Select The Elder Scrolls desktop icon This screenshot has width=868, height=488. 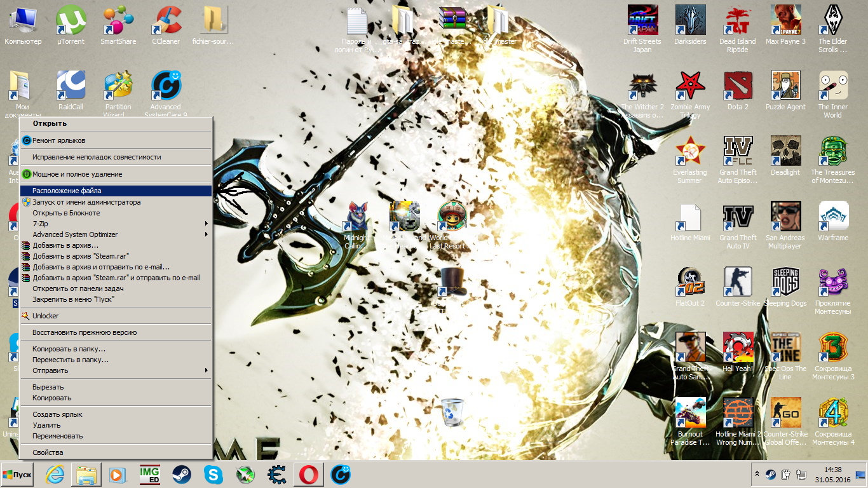[x=833, y=29]
